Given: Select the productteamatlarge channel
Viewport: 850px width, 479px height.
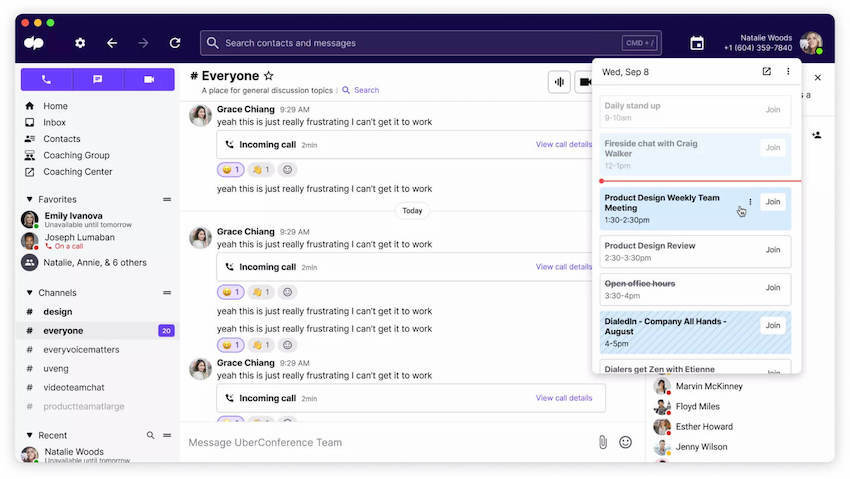Looking at the screenshot, I should tap(98, 406).
